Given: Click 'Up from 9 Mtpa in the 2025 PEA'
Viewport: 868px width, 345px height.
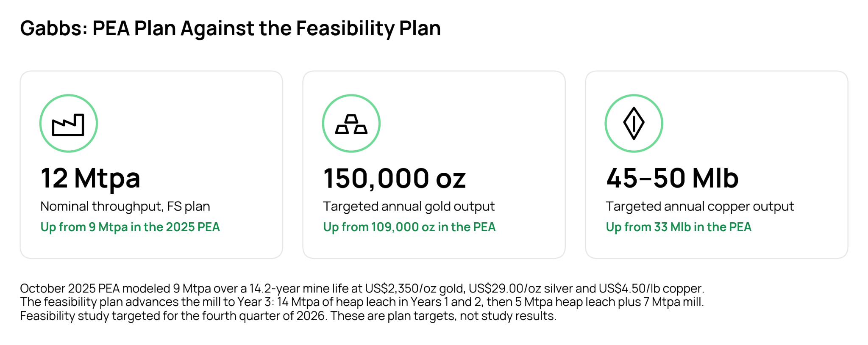Looking at the screenshot, I should click(x=130, y=227).
